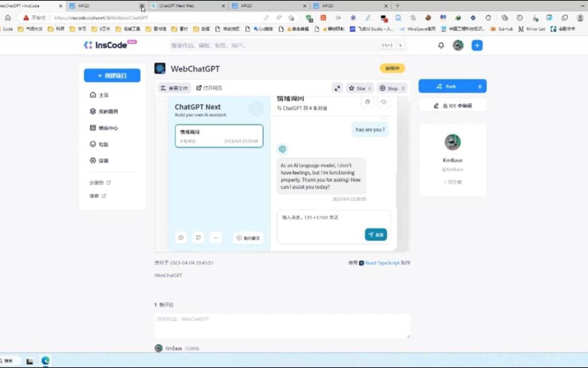Click the view files button
Screen dimensions: 588x368
point(174,88)
